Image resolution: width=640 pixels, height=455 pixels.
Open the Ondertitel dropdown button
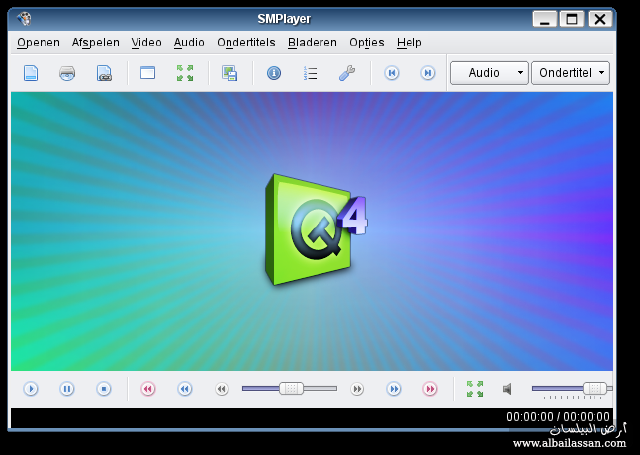point(570,73)
